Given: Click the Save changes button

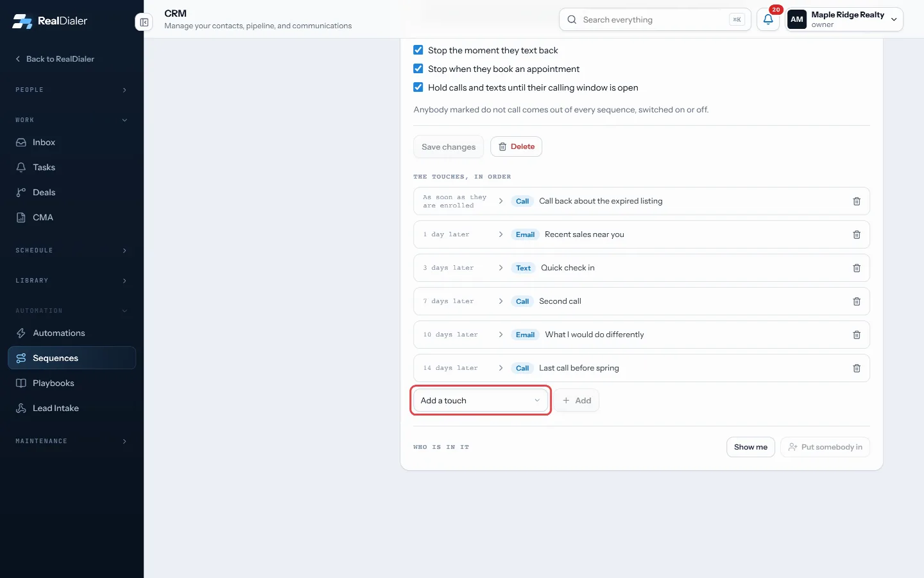Looking at the screenshot, I should 449,147.
